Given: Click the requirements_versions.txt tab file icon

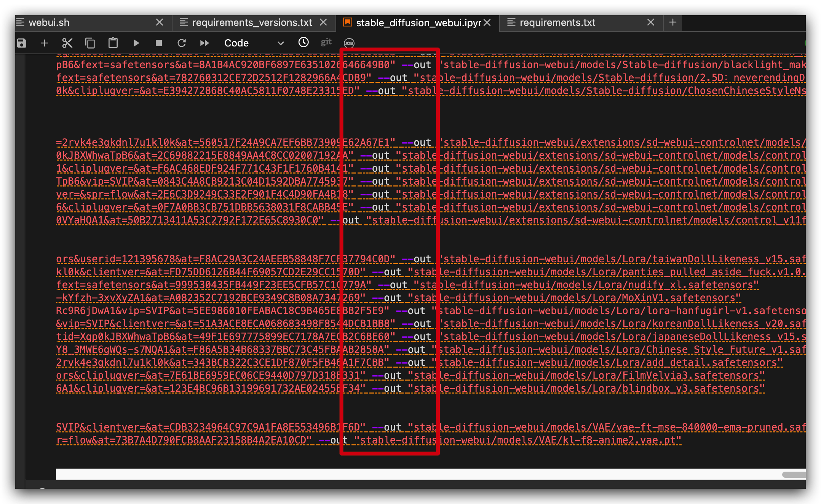Looking at the screenshot, I should (184, 22).
